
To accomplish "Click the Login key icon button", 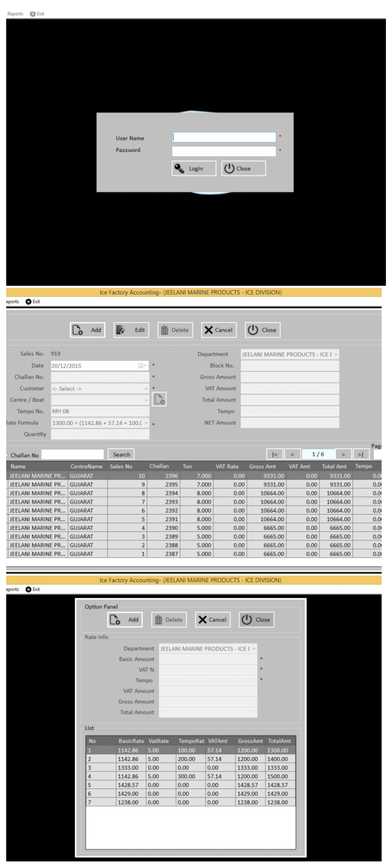I will [194, 168].
